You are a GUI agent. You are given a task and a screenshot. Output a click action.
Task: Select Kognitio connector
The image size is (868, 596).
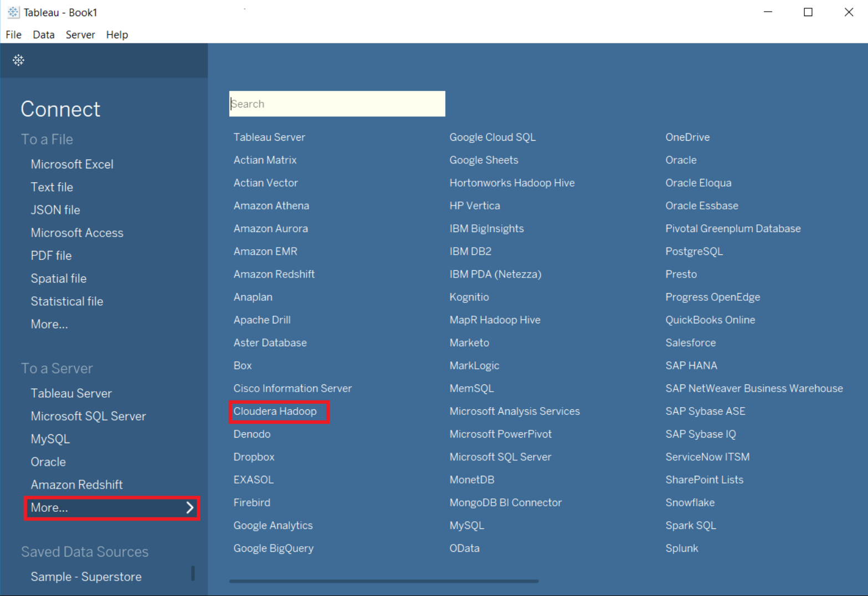[469, 297]
